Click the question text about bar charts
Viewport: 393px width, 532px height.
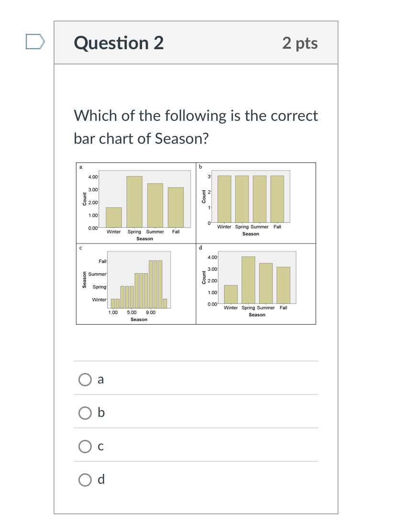[196, 127]
